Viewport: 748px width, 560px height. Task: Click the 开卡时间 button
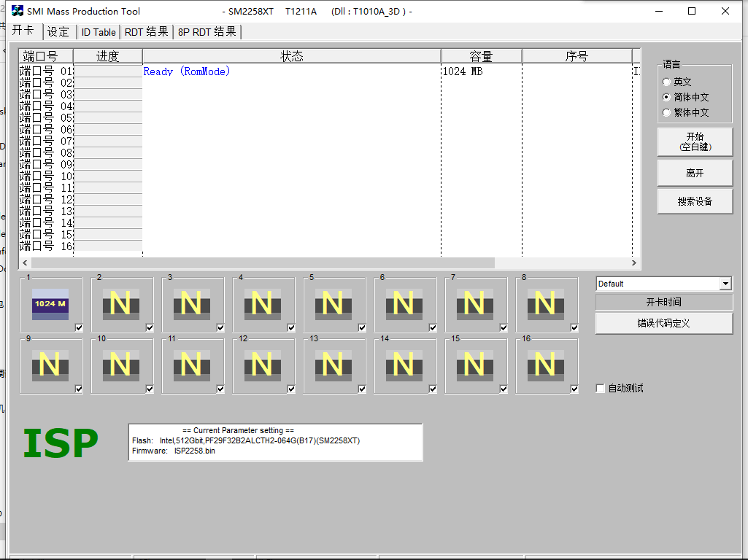664,302
